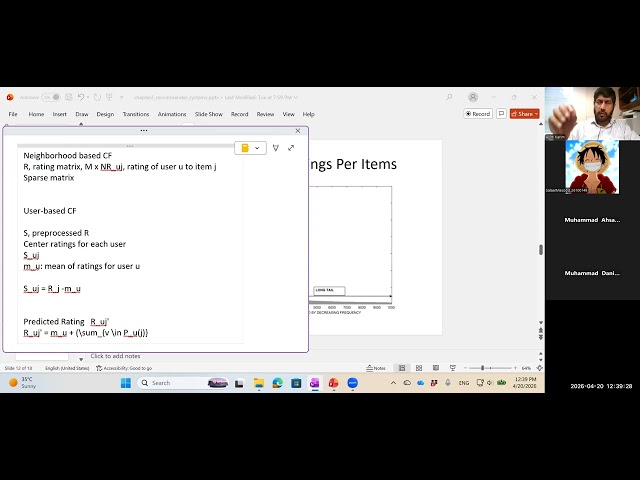
Task: Click the 'Sparse matrix' text line
Action: (49, 178)
